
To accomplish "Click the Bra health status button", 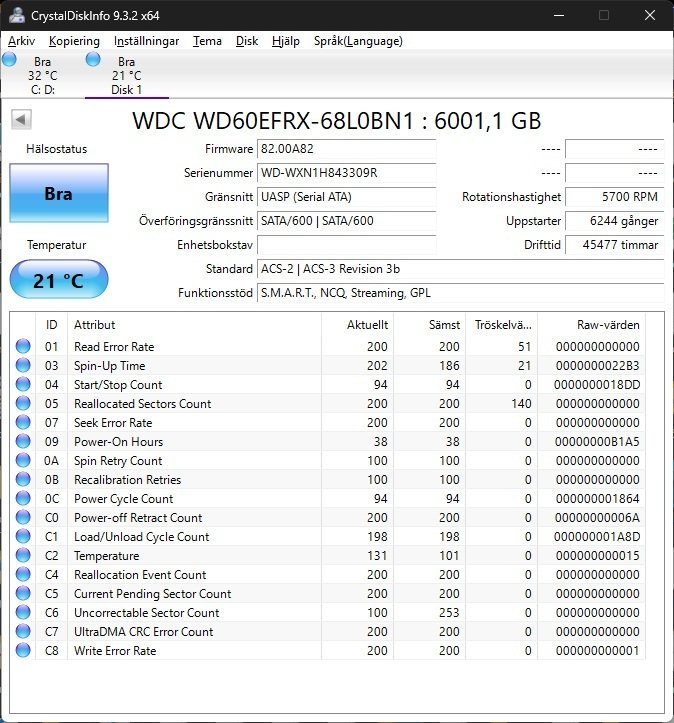I will [59, 193].
